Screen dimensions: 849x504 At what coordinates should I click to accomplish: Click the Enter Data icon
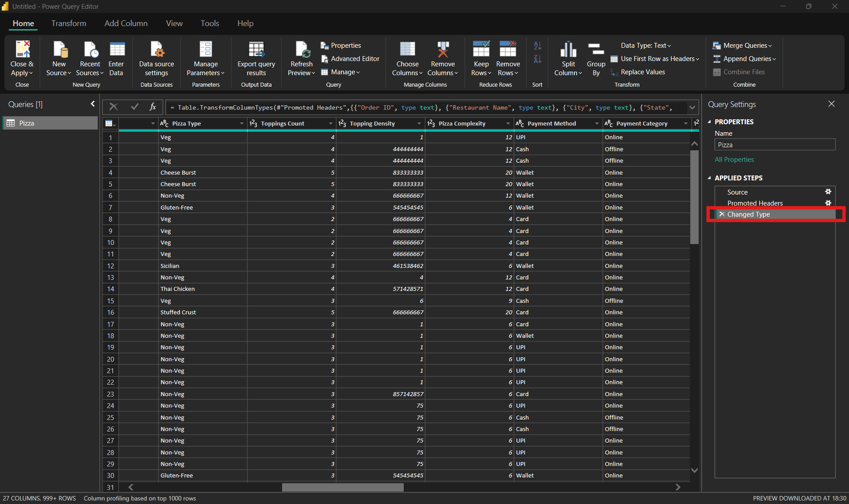click(x=117, y=50)
